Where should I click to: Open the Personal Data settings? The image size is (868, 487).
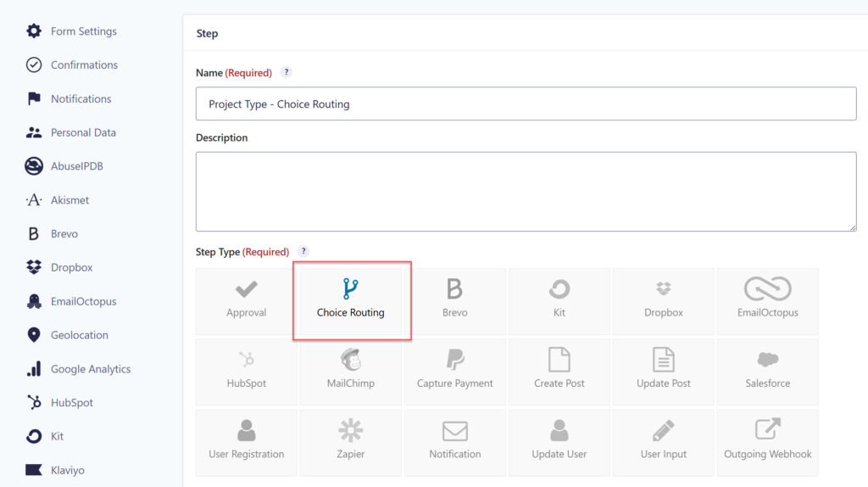click(x=83, y=132)
